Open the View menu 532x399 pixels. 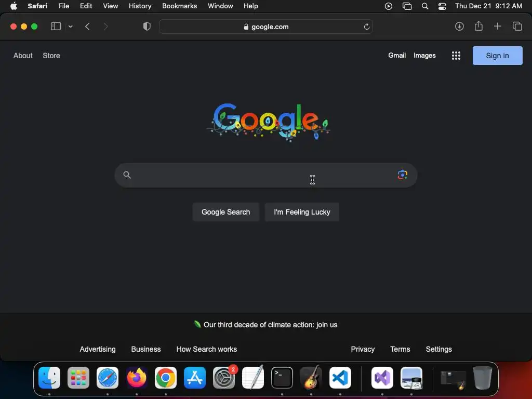click(x=110, y=6)
